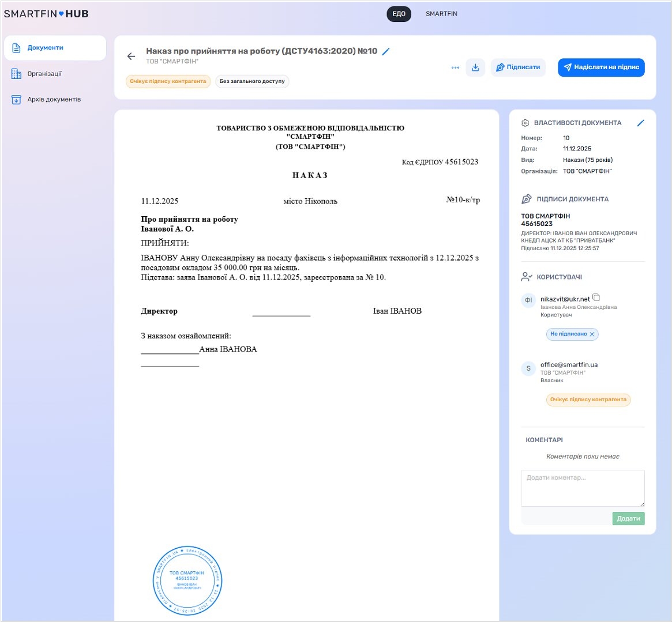Remove the 'Не підписано' tag with X

[x=592, y=334]
